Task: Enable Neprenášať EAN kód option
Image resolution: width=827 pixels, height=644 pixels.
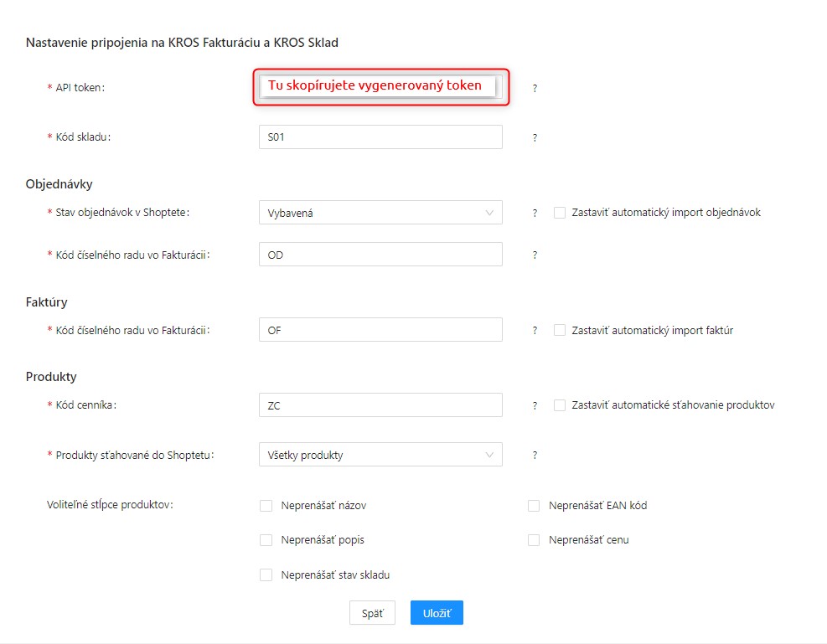Action: (534, 505)
